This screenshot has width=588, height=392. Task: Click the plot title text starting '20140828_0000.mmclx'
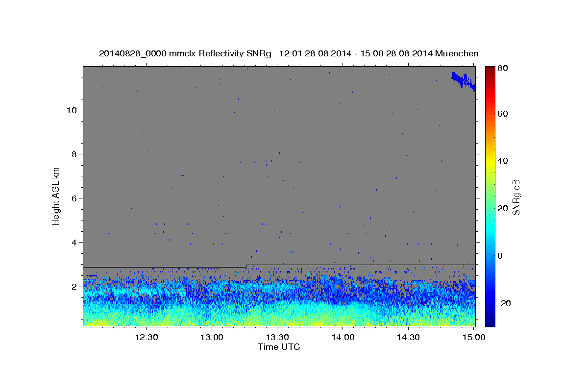[x=289, y=53]
